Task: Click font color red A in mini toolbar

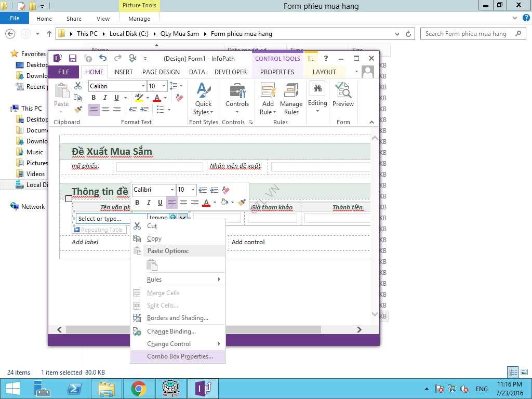Action: click(206, 203)
